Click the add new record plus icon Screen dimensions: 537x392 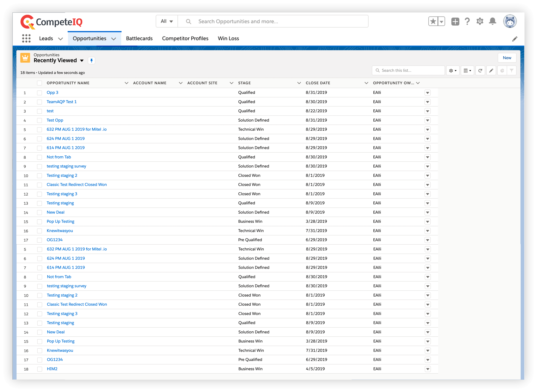455,22
